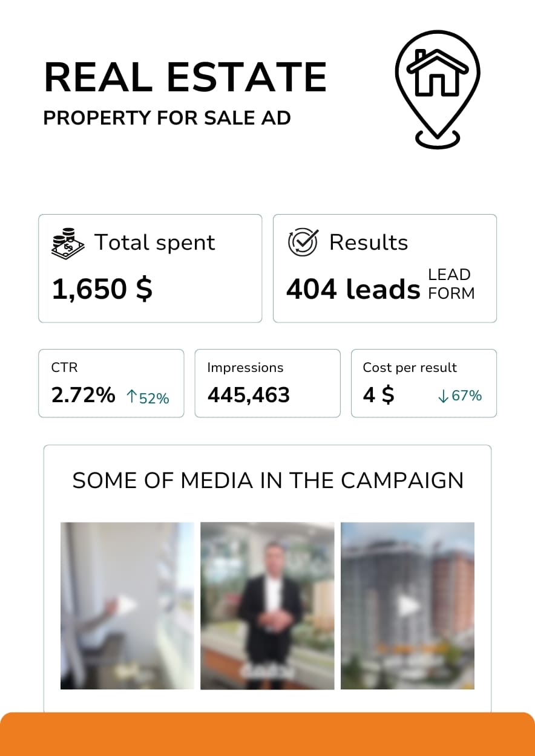
Task: Select the Impressions card
Action: pos(267,383)
